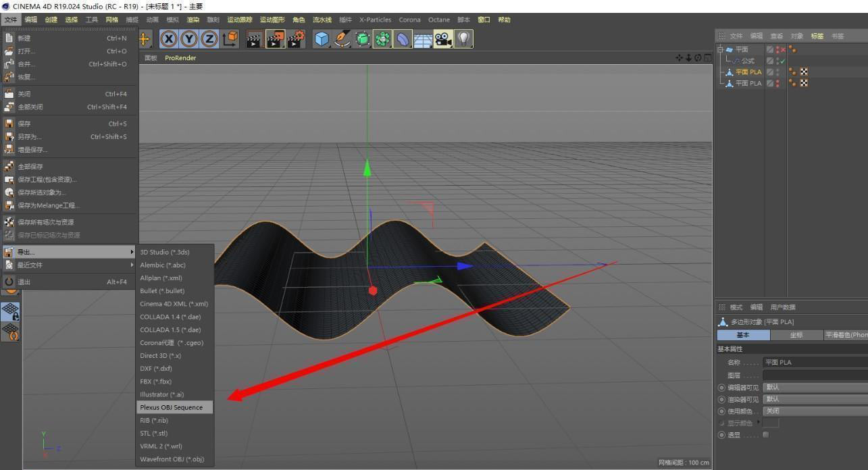The height and width of the screenshot is (470, 868).
Task: Click the attribute manager grip dots icon
Action: (x=721, y=307)
